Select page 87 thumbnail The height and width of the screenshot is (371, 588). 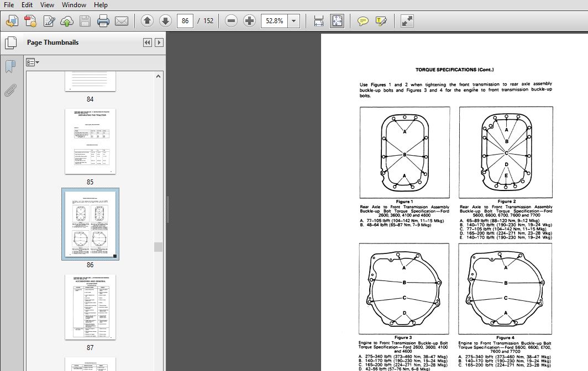pos(91,307)
